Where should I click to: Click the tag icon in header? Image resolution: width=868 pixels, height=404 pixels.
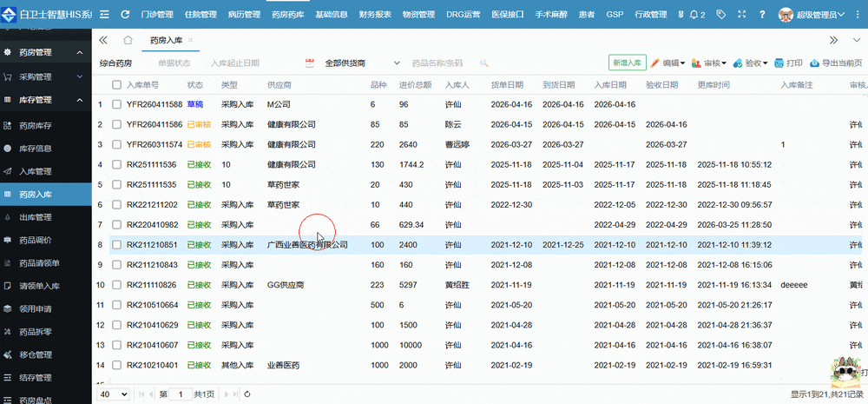tap(719, 15)
